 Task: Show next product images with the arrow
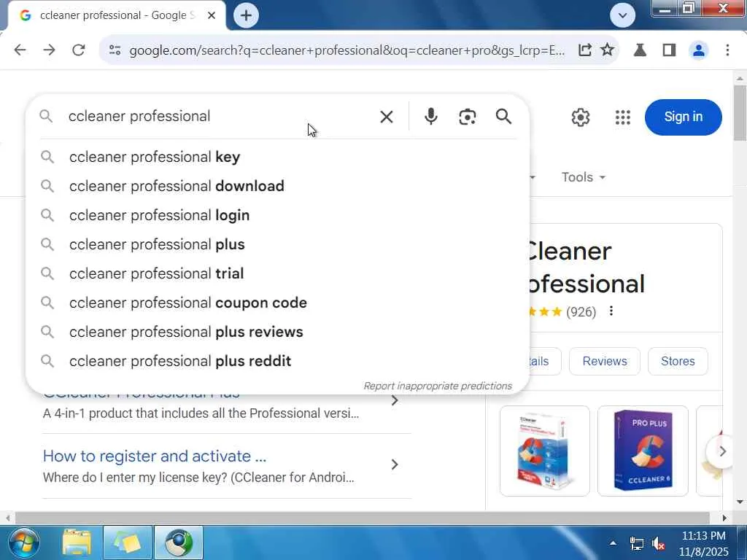(x=721, y=451)
